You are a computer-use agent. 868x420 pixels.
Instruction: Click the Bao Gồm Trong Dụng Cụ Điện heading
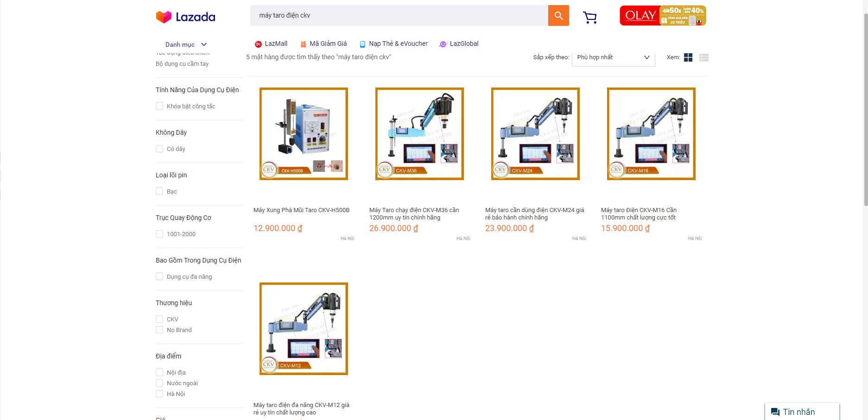coord(198,260)
